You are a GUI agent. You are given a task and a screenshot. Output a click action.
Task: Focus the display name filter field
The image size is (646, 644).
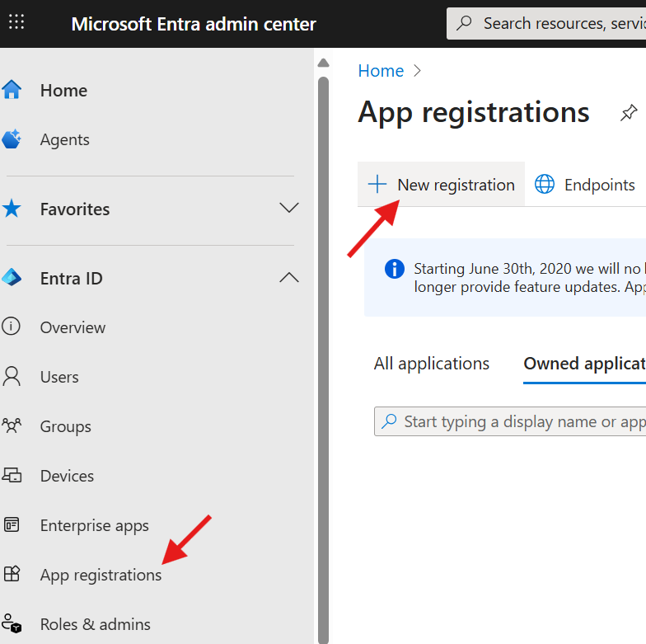tap(519, 421)
